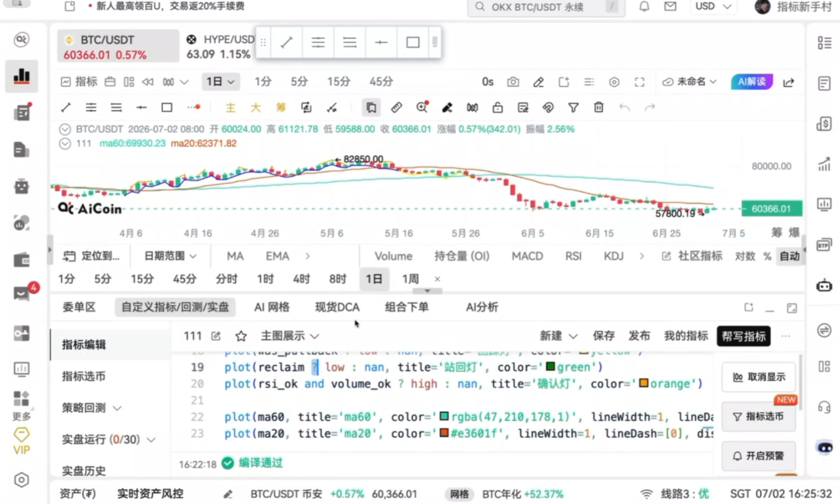The image size is (840, 504).
Task: Toggle visibility of indicator 111 legend
Action: (65, 143)
